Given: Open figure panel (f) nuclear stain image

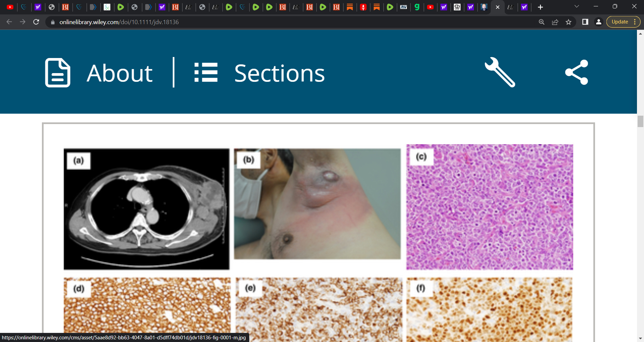Looking at the screenshot, I should [489, 309].
